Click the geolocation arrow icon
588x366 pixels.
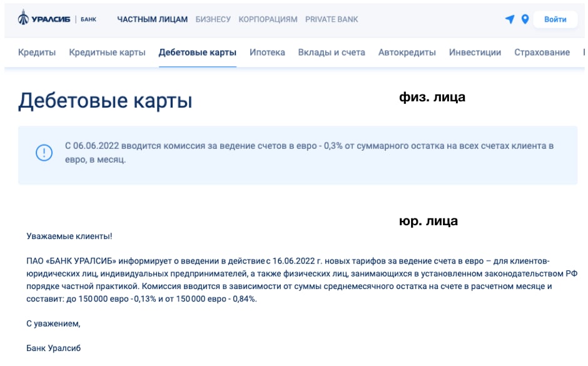click(x=510, y=19)
